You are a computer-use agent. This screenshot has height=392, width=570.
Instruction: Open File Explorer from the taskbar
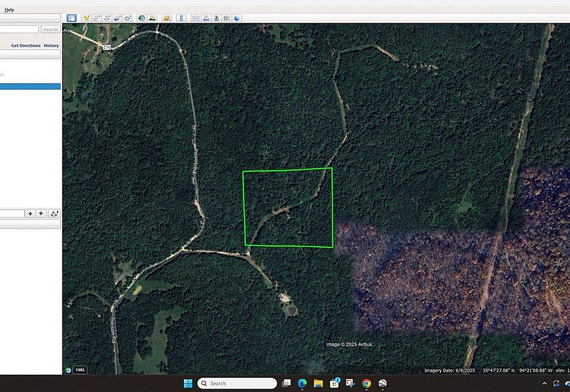[x=318, y=383]
